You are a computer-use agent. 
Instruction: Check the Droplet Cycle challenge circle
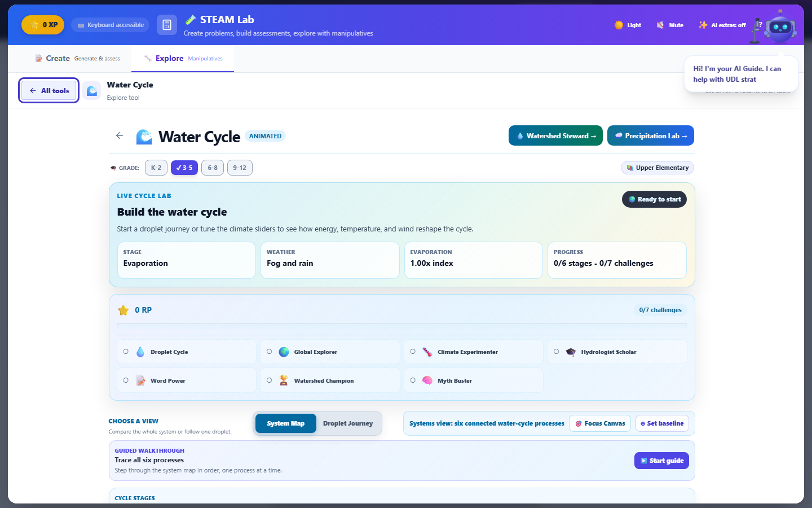pyautogui.click(x=126, y=351)
